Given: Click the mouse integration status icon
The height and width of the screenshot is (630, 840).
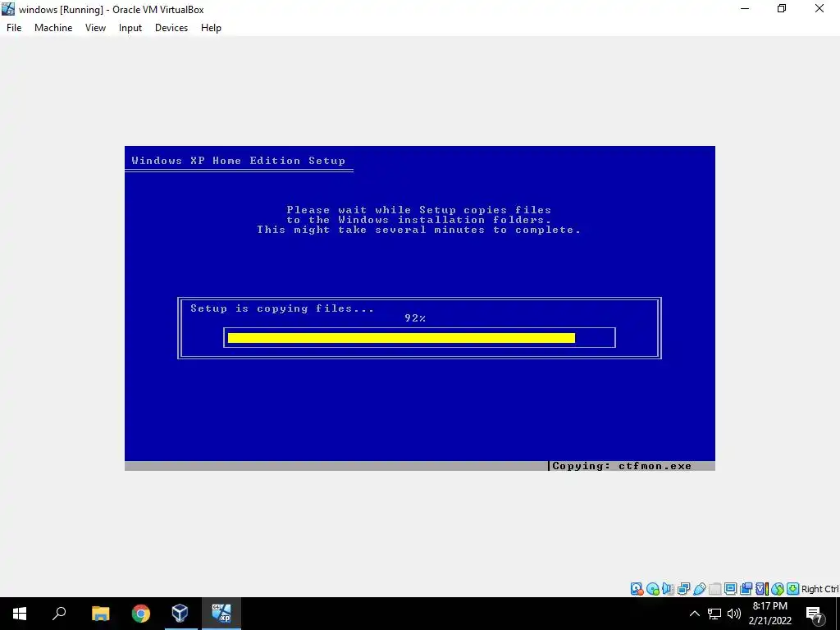Looking at the screenshot, I should (x=778, y=589).
